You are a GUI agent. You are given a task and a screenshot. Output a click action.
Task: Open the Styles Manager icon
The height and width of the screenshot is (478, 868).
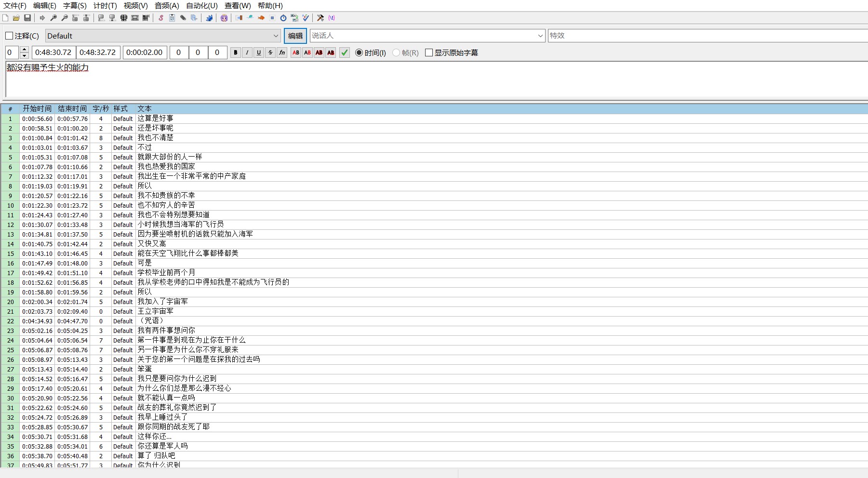click(161, 18)
